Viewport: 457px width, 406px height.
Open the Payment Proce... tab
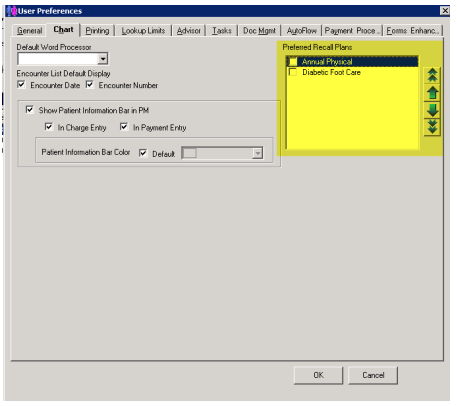352,31
